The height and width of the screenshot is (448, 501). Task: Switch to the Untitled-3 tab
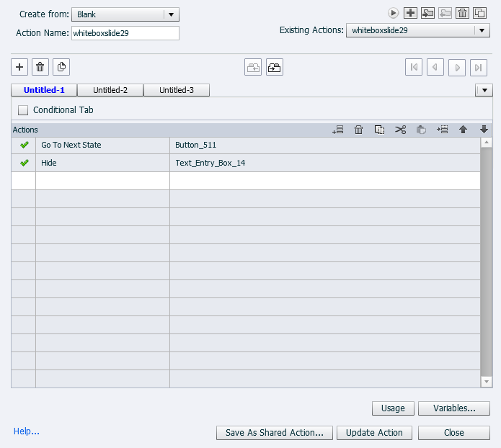click(177, 90)
